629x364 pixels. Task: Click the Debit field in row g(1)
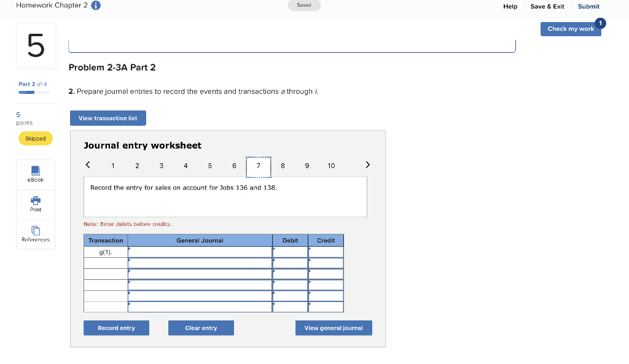290,251
